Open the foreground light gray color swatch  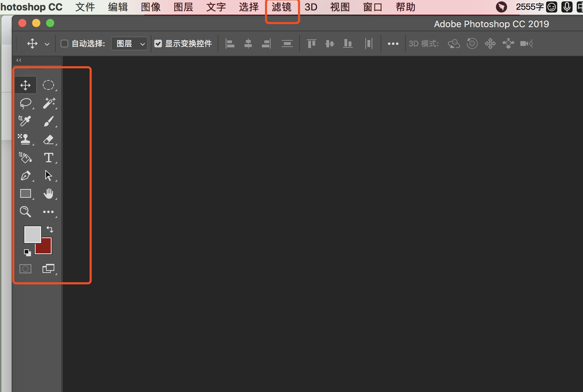32,234
